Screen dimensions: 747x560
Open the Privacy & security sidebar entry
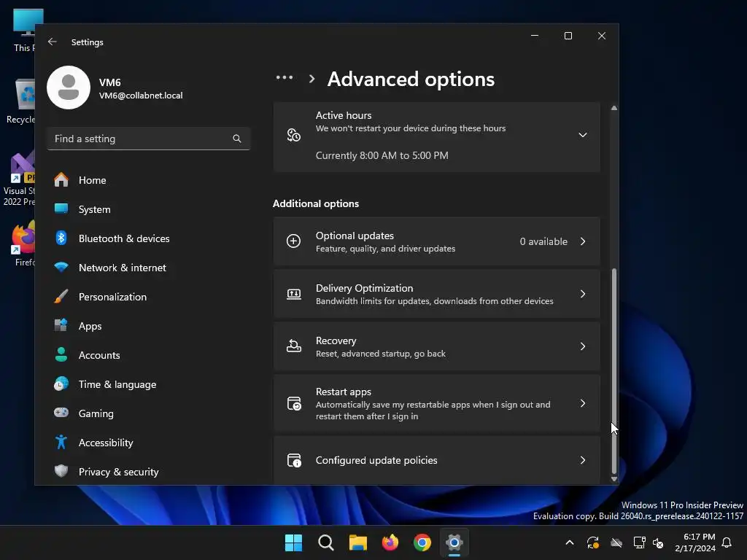pyautogui.click(x=149, y=472)
